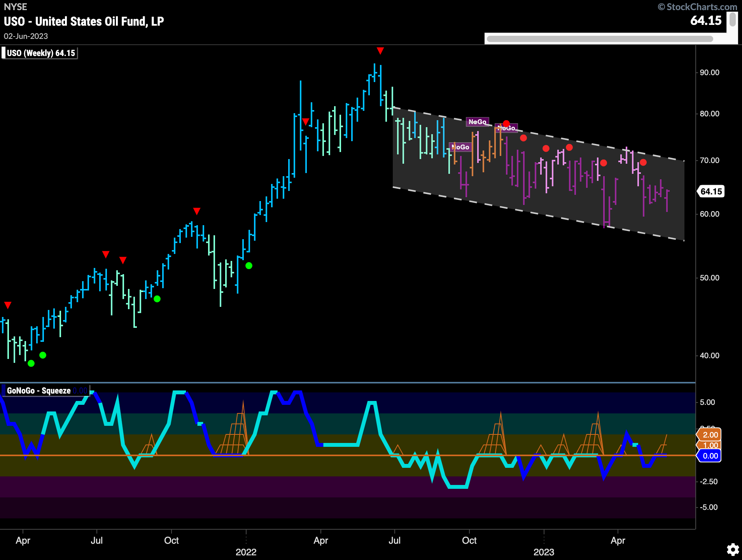The height and width of the screenshot is (560, 742).
Task: Click the top NoGo label on chart
Action: point(477,122)
